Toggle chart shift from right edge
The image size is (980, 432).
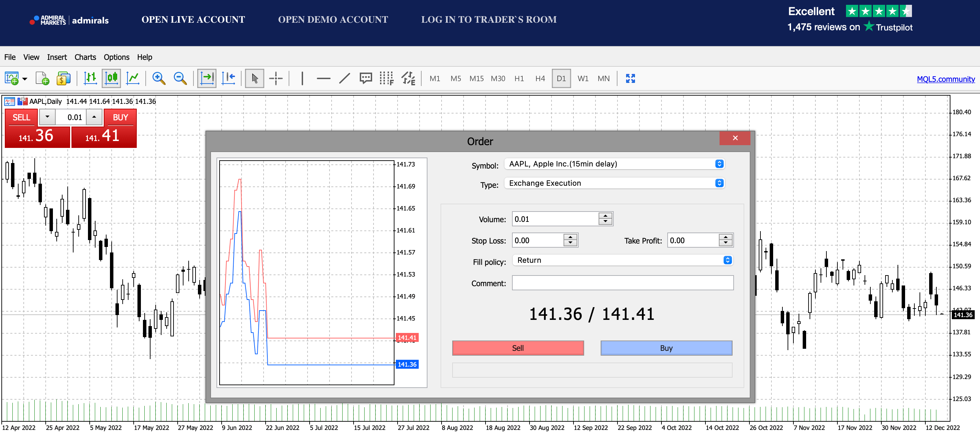(228, 78)
